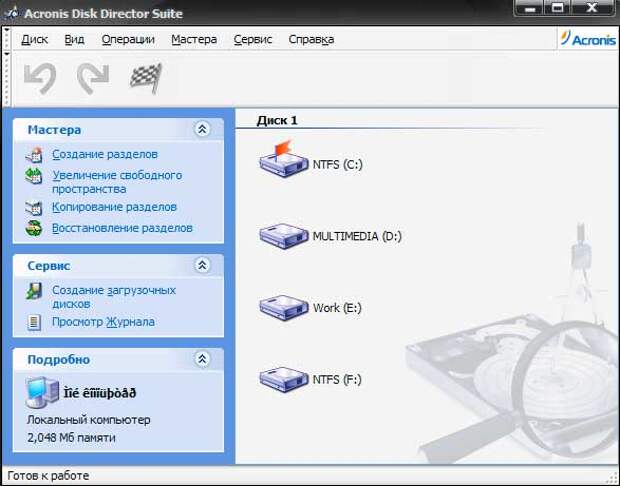Click the Локальный компьютер text
This screenshot has width=620, height=486.
pyautogui.click(x=89, y=420)
